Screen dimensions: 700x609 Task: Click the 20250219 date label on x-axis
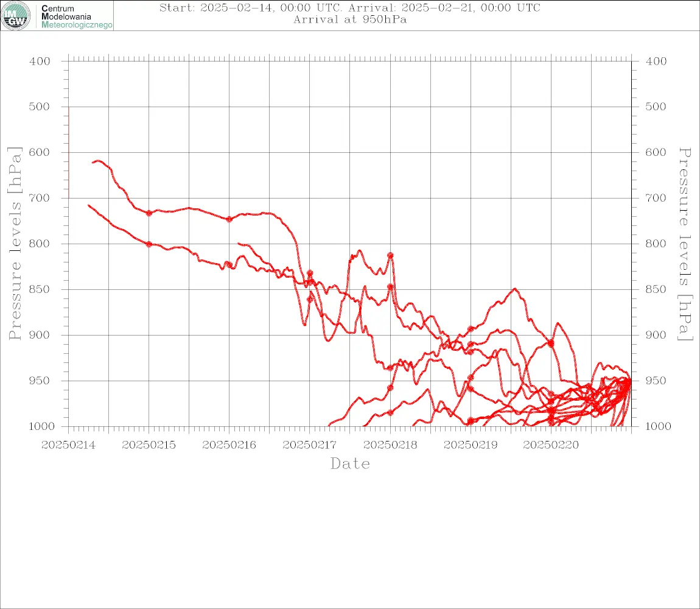(x=471, y=445)
